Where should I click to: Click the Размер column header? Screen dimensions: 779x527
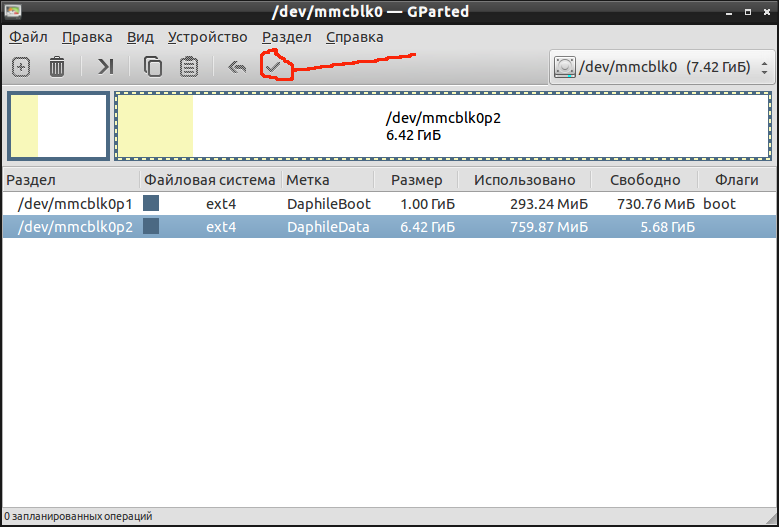416,180
